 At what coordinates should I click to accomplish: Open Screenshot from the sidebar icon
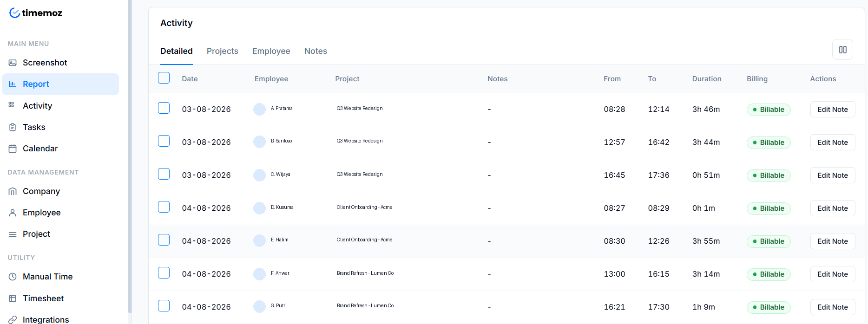click(13, 63)
